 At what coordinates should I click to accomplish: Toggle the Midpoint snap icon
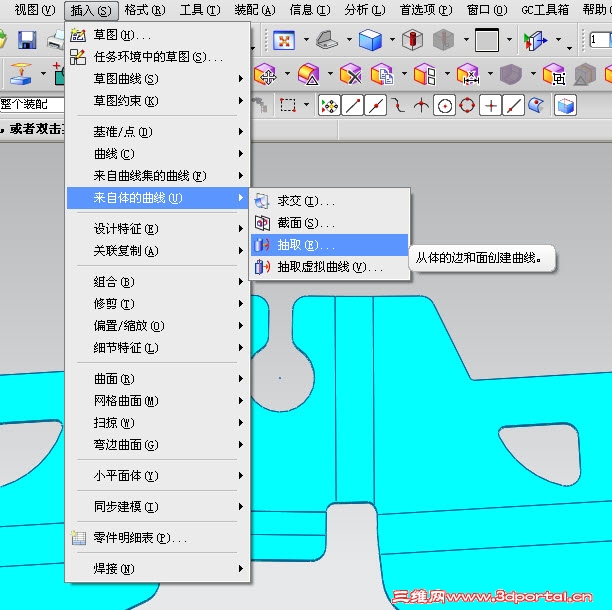point(376,105)
